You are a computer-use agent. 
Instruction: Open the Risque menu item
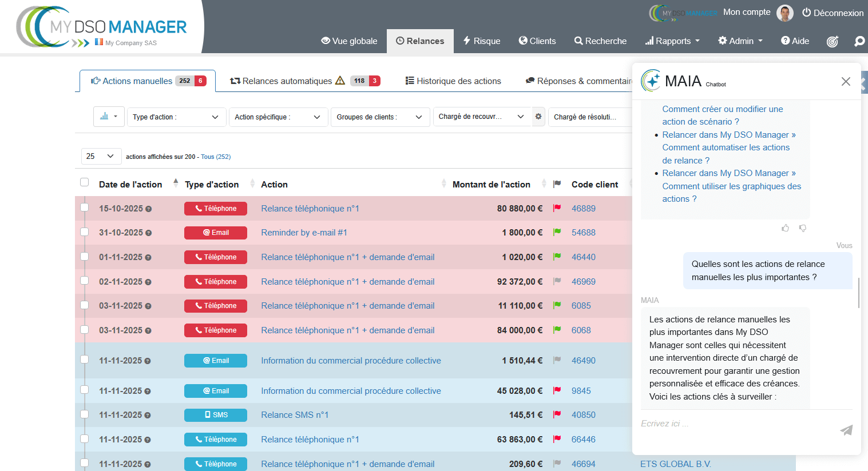pyautogui.click(x=482, y=41)
